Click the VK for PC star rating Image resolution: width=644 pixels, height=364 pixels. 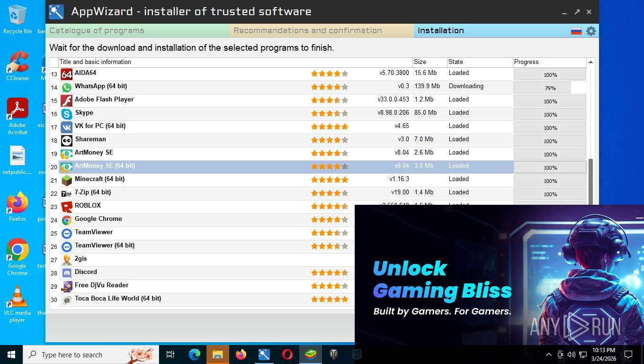[x=330, y=127]
